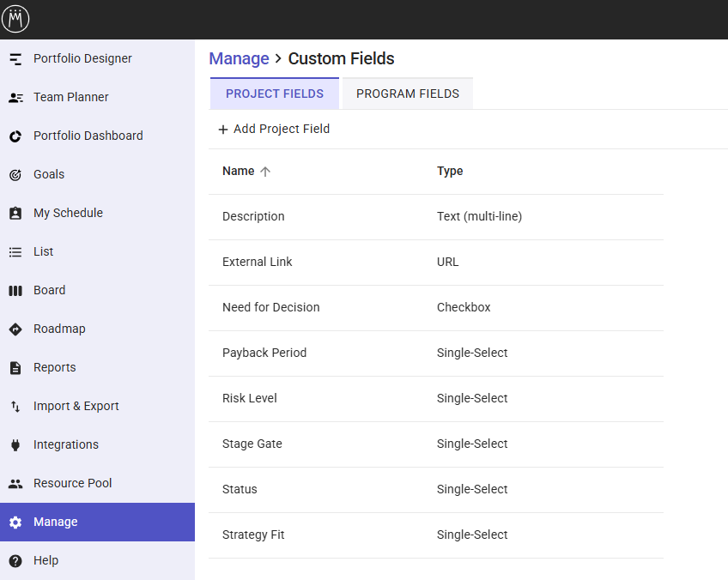Toggle sort arrow next to Name column
Viewport: 728px width, 580px height.
265,172
